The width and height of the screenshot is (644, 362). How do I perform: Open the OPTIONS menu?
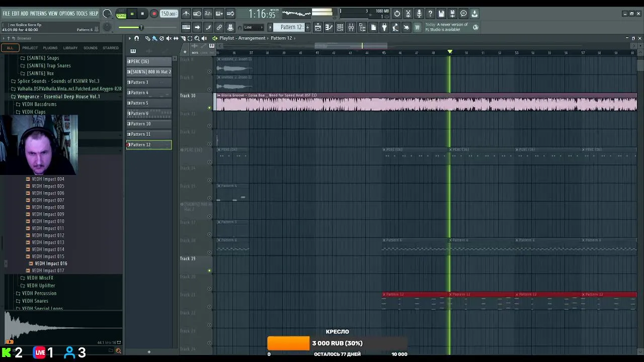(x=67, y=14)
